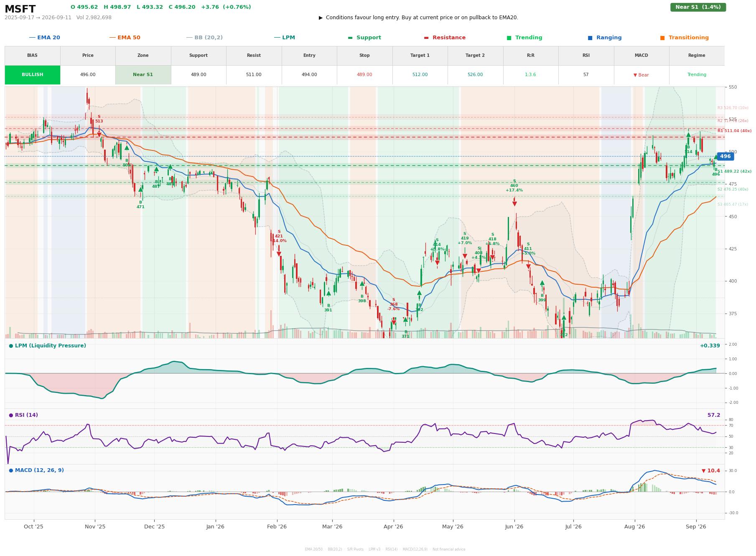756x556 pixels.
Task: Click the RSI reading '57.2'
Action: click(714, 415)
